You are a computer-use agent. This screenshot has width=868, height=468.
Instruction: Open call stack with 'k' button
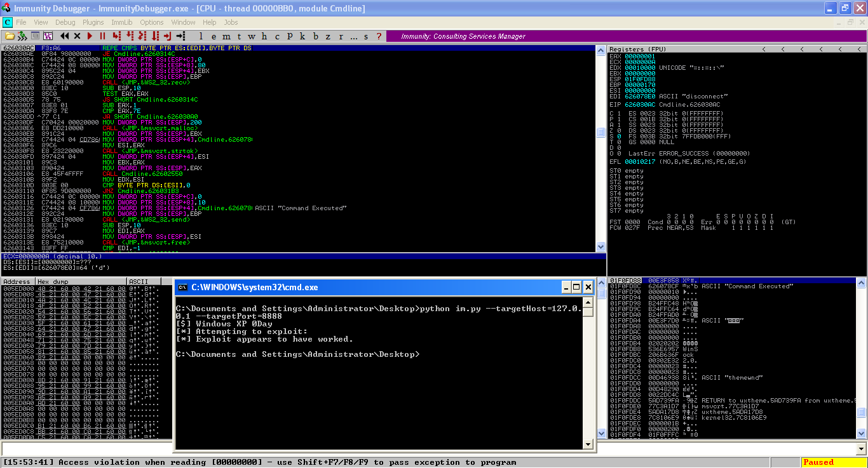pos(302,36)
